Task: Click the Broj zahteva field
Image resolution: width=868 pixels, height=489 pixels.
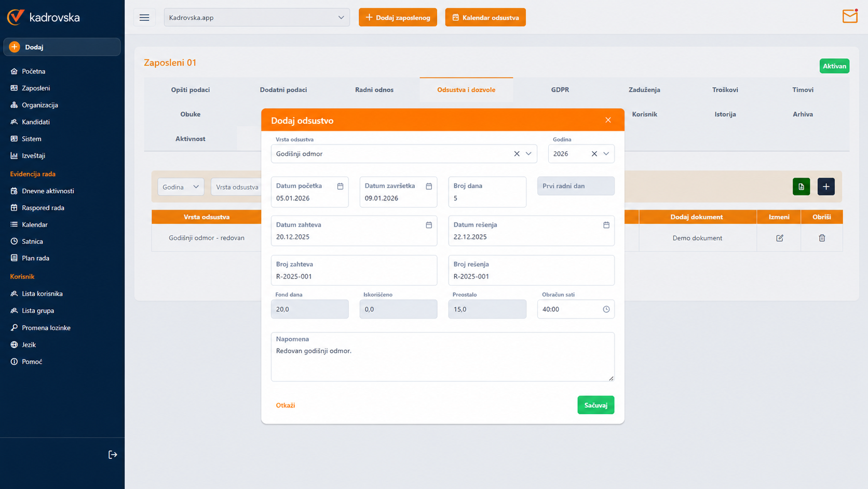Action: (x=354, y=270)
